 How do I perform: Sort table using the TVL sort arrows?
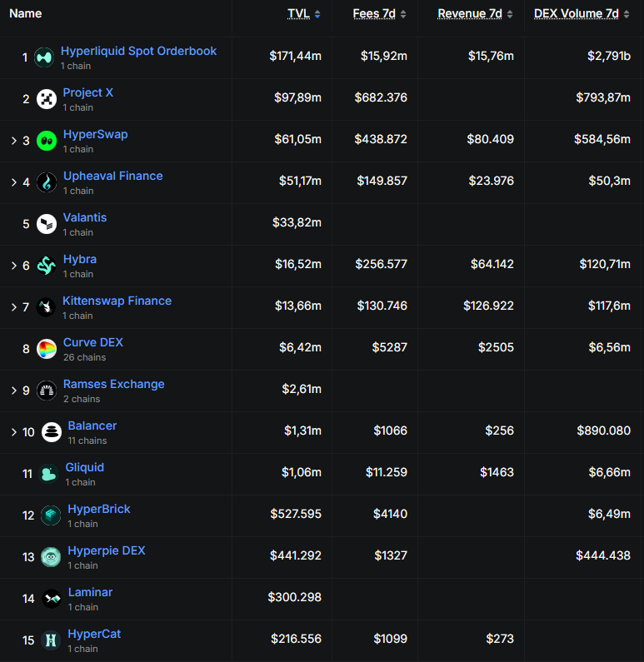[x=317, y=14]
